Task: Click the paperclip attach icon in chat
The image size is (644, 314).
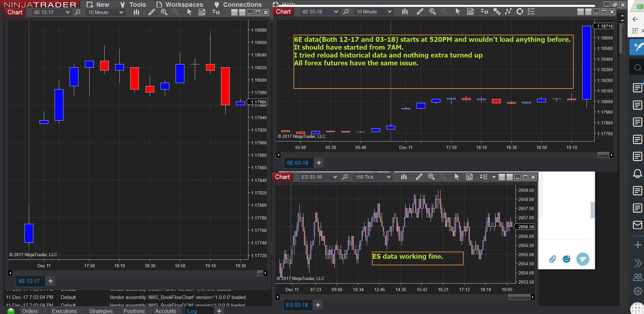Action: click(x=552, y=259)
